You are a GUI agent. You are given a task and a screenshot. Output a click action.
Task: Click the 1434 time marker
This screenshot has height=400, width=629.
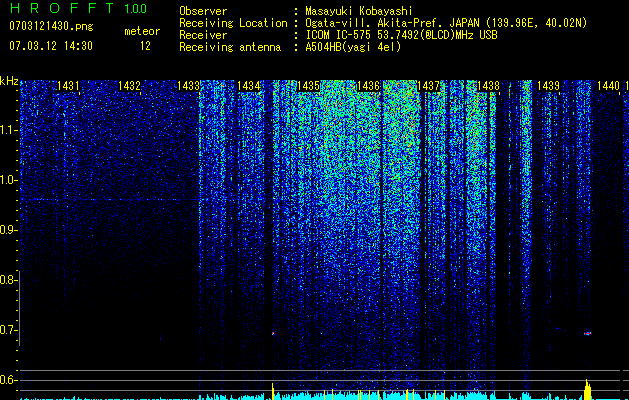tap(248, 86)
